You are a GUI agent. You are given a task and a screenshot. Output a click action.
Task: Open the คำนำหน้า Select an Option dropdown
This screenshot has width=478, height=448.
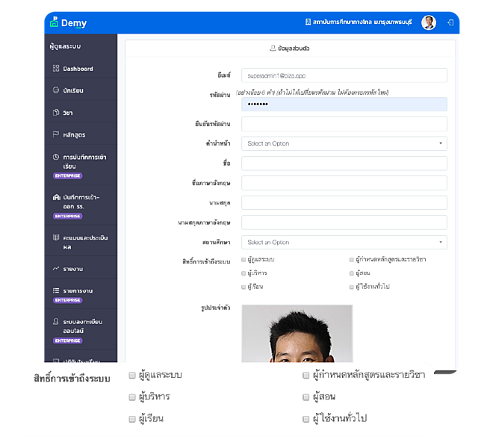[344, 143]
